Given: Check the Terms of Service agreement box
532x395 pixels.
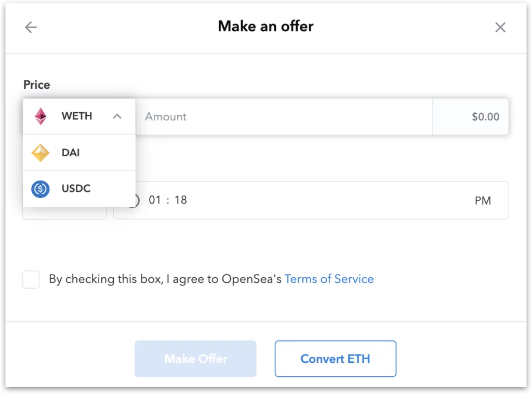Looking at the screenshot, I should (31, 279).
